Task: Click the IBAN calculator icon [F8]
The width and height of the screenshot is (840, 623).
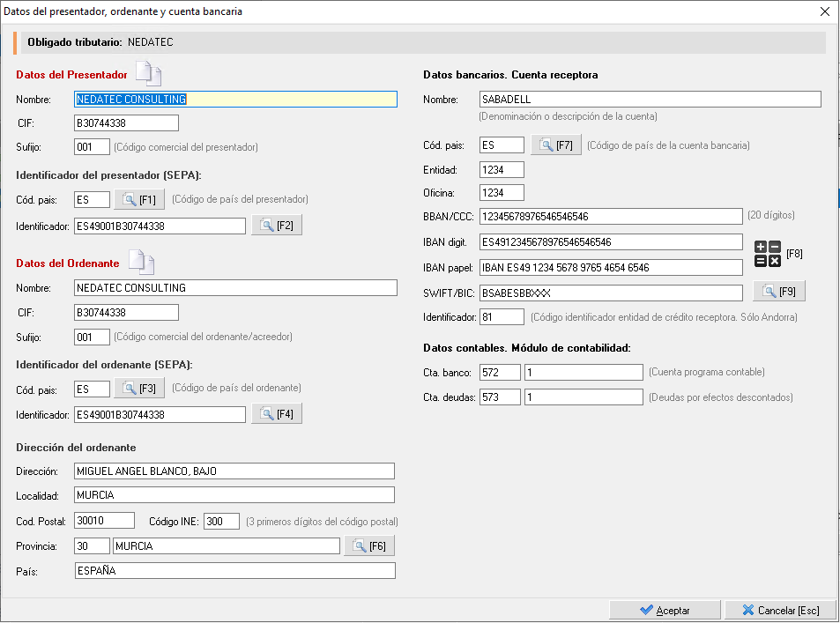Action: point(768,254)
